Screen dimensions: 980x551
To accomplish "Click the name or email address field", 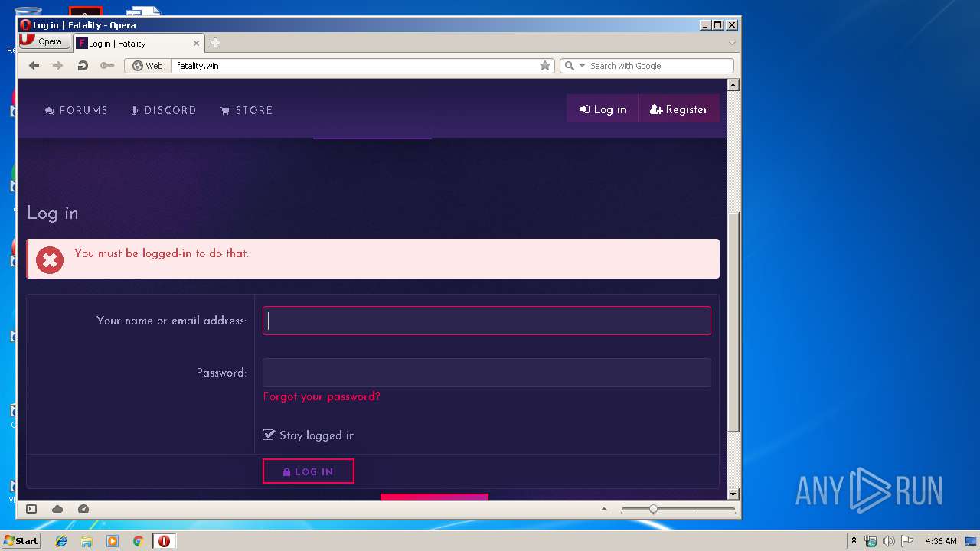I will [487, 321].
